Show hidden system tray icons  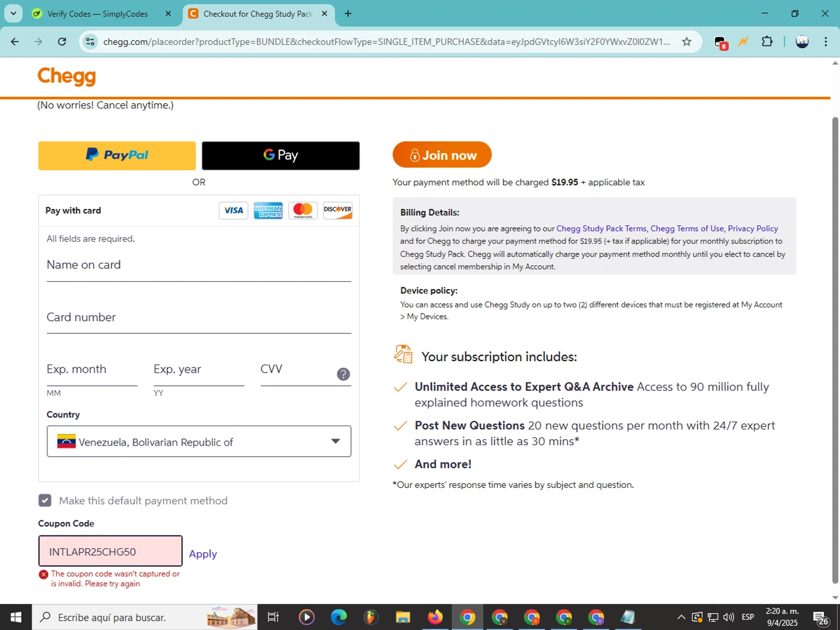tap(681, 617)
